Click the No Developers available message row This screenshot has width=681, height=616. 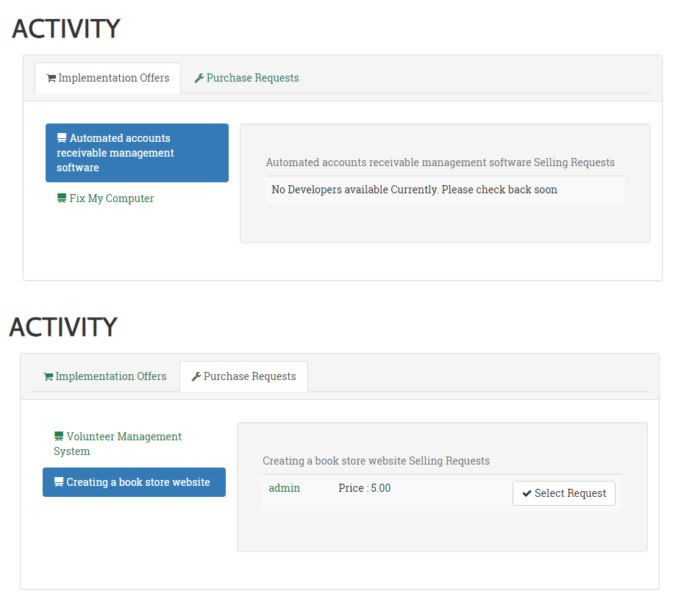[414, 190]
